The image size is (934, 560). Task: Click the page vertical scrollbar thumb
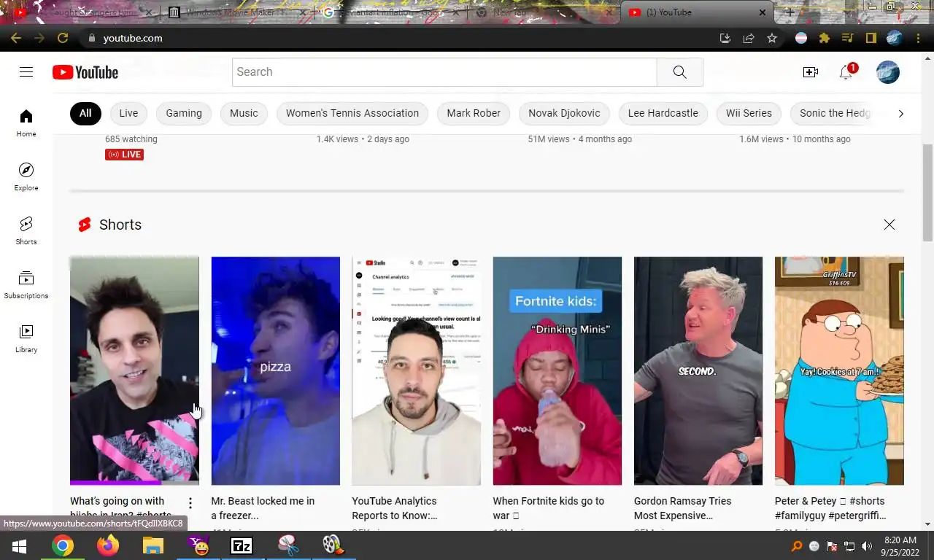pos(927,192)
